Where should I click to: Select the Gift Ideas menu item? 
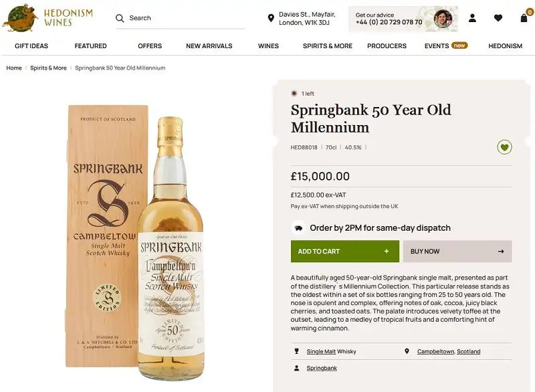pos(33,46)
